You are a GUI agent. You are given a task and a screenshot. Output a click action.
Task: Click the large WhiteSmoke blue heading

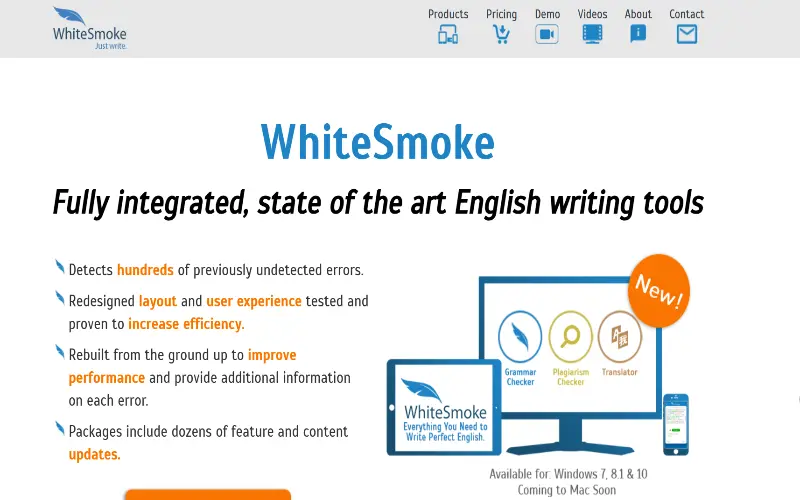[x=378, y=142]
